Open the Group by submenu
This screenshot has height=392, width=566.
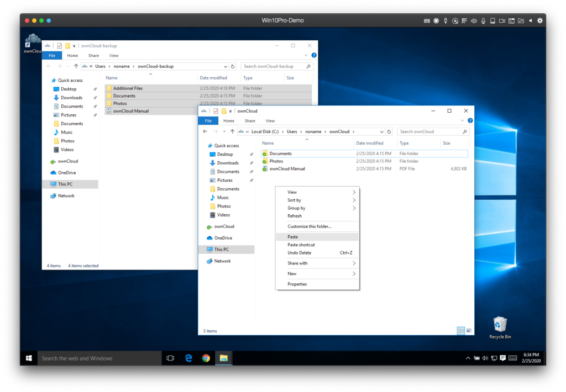coord(317,208)
